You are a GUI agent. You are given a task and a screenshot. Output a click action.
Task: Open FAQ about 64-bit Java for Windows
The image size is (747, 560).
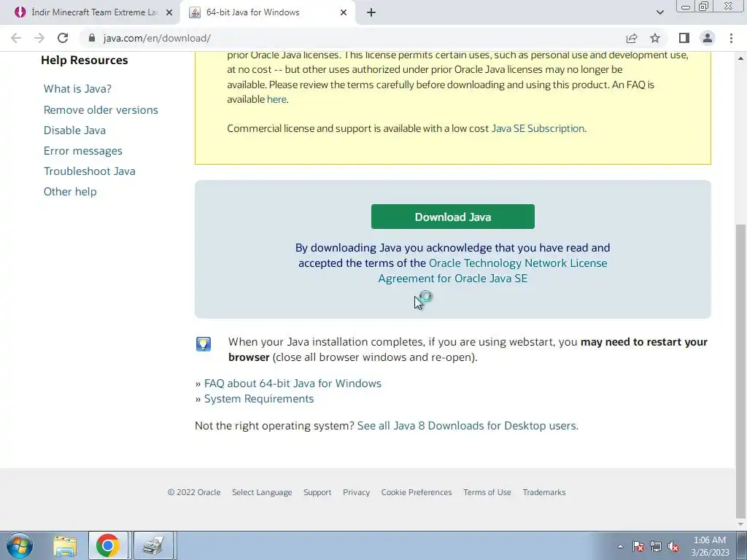tap(293, 384)
